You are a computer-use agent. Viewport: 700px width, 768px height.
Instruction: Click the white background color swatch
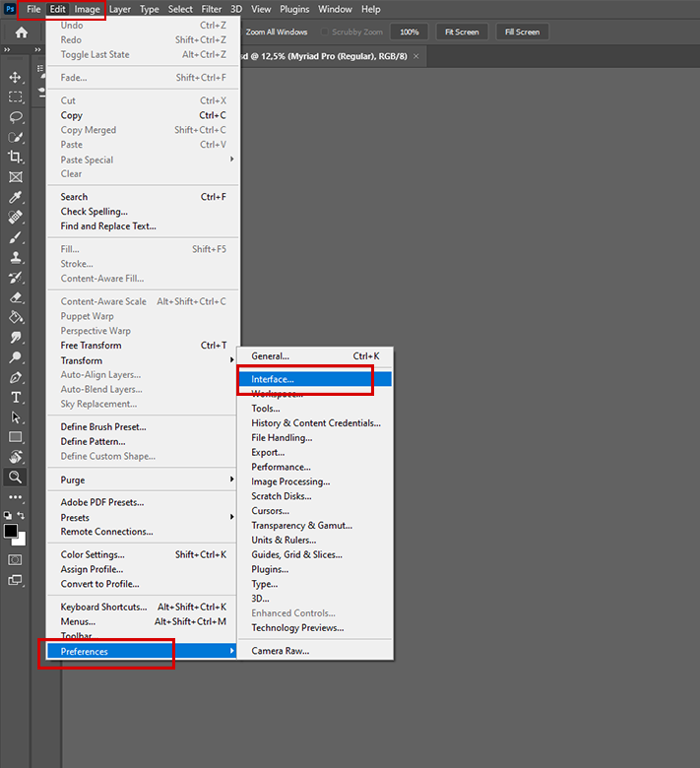pos(21,541)
